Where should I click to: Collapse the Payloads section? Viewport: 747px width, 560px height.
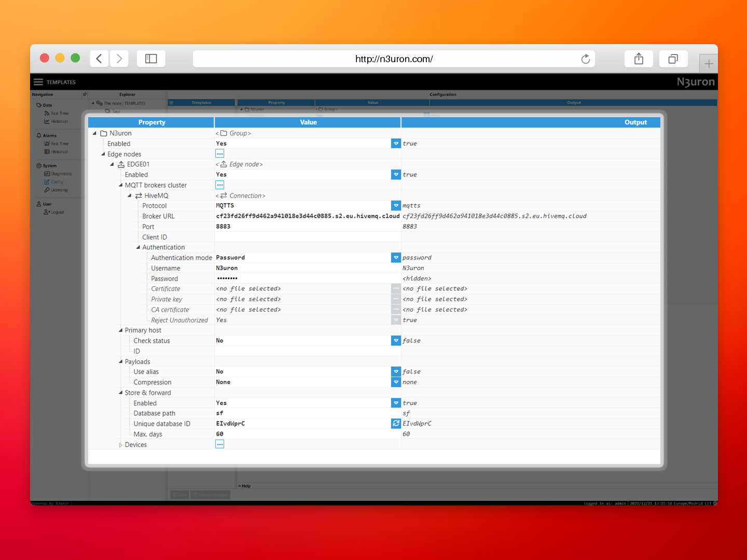pos(121,361)
